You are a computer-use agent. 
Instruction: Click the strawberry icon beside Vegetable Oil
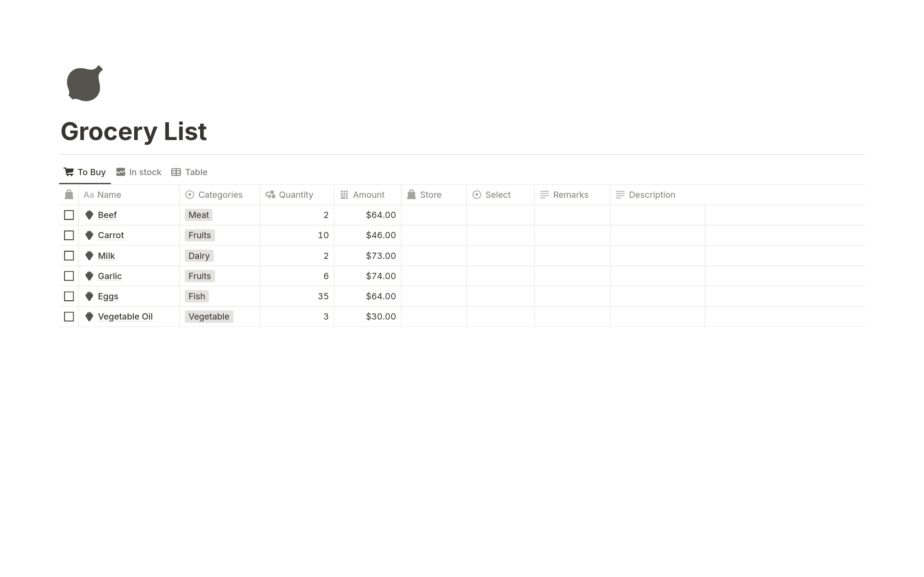[89, 317]
